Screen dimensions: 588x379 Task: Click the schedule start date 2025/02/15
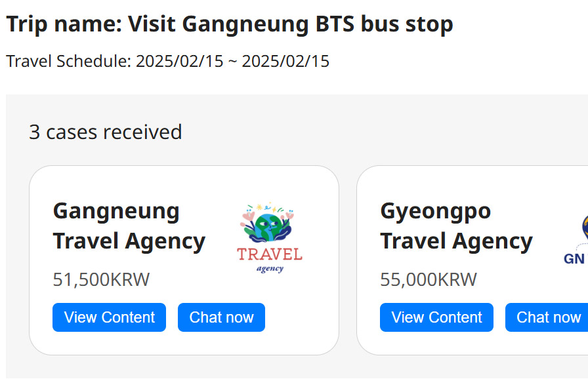point(178,62)
